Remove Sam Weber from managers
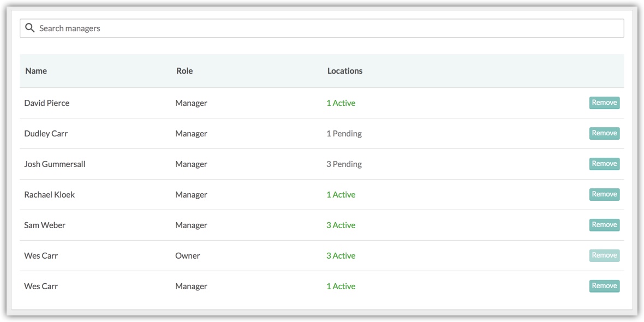 604,225
